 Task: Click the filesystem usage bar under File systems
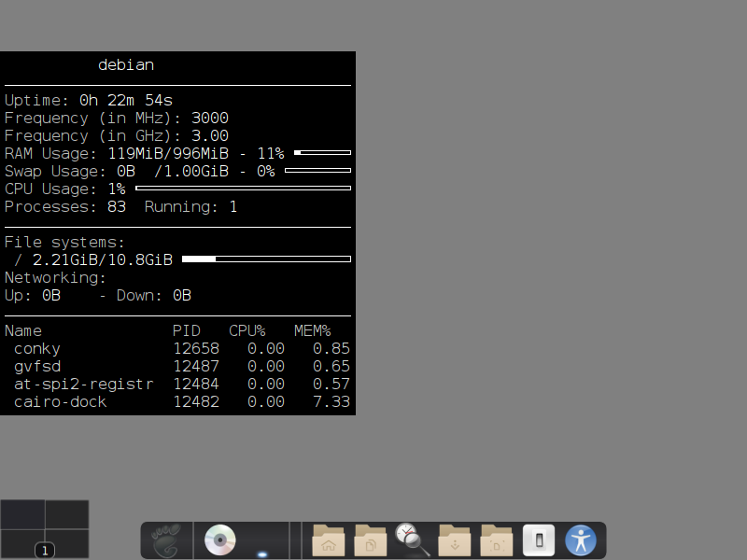tap(268, 259)
